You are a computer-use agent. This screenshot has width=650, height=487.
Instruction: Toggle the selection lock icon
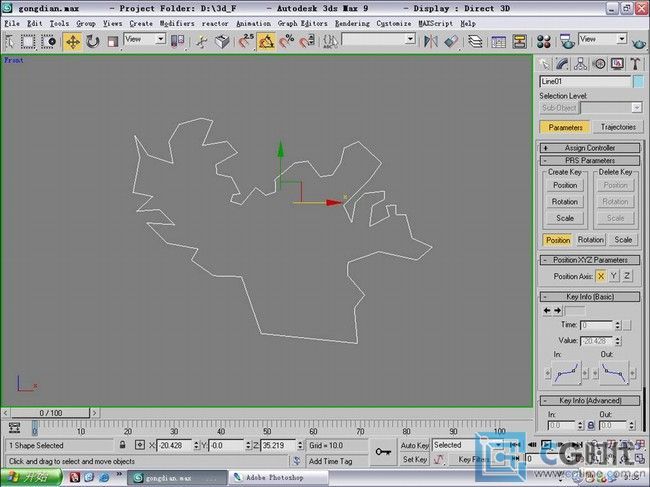tap(123, 445)
